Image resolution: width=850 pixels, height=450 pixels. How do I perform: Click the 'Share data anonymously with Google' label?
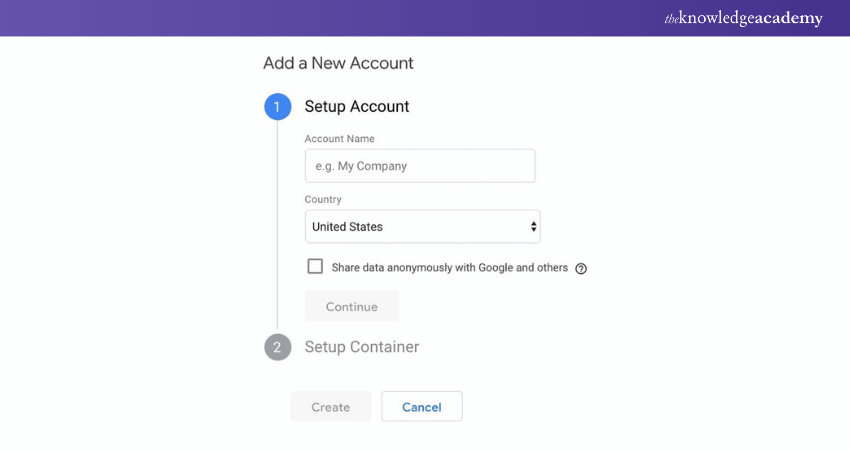point(449,268)
